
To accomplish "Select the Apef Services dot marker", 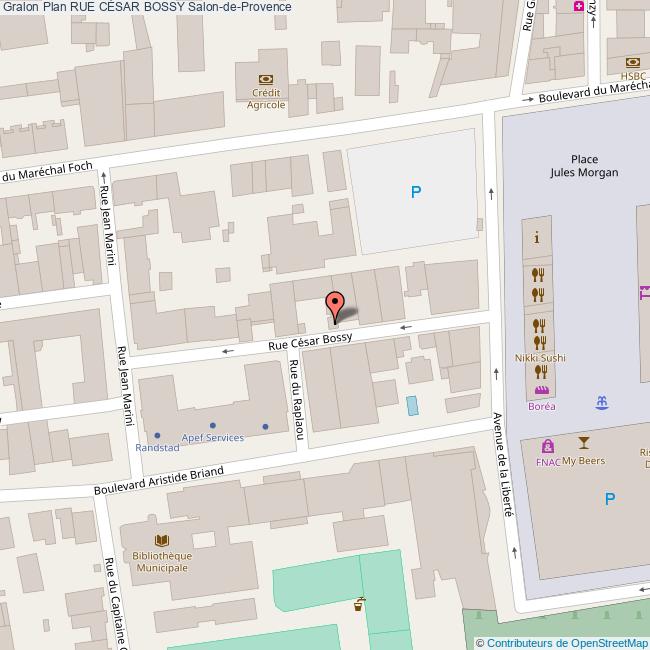I will 212,426.
